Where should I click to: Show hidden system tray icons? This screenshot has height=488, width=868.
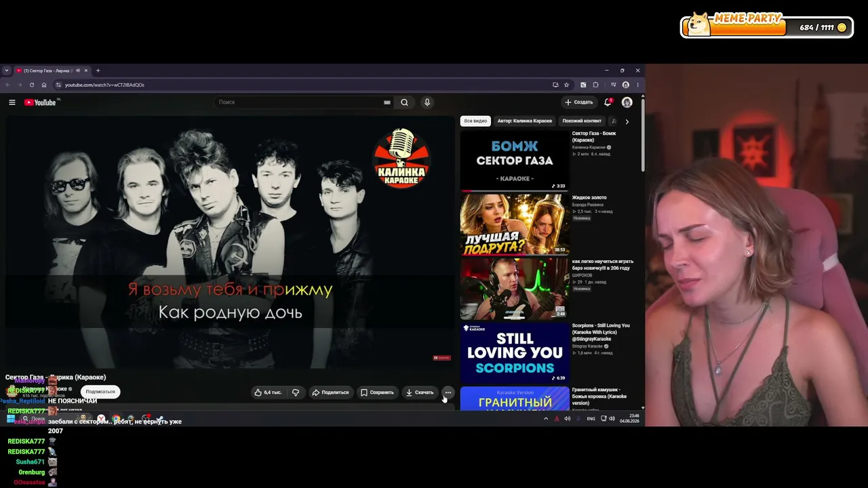(546, 419)
